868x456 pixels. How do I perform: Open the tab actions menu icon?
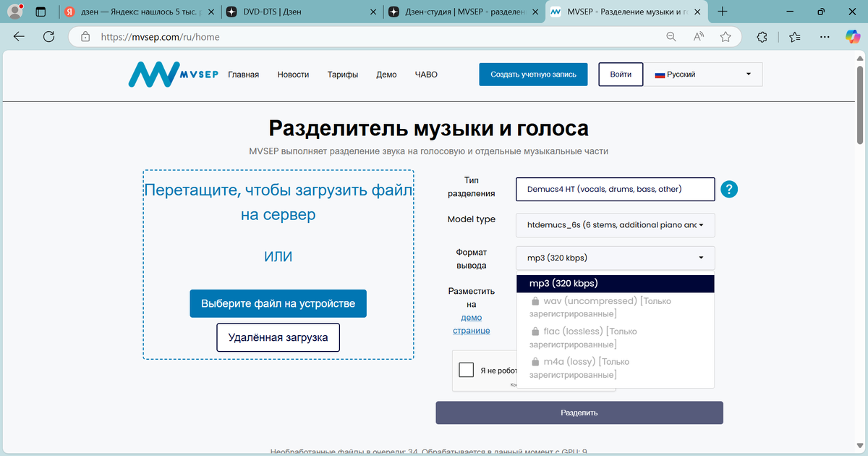click(41, 12)
